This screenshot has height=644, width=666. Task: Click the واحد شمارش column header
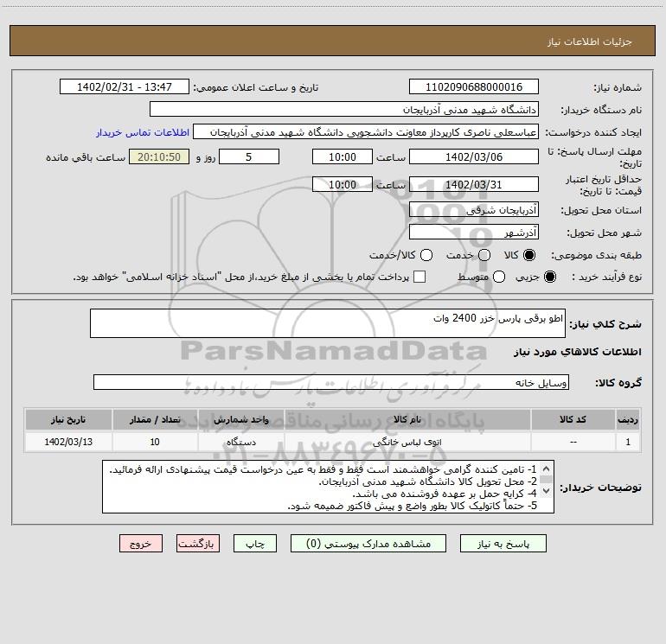240,419
